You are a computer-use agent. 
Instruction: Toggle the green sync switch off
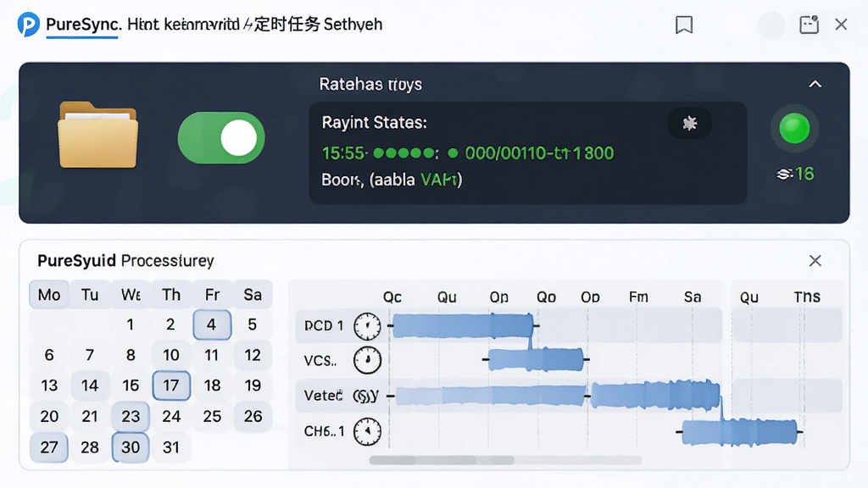tap(221, 138)
